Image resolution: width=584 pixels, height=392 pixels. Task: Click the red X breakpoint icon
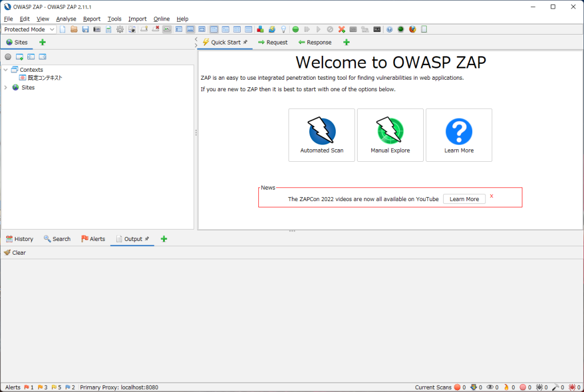pos(342,29)
